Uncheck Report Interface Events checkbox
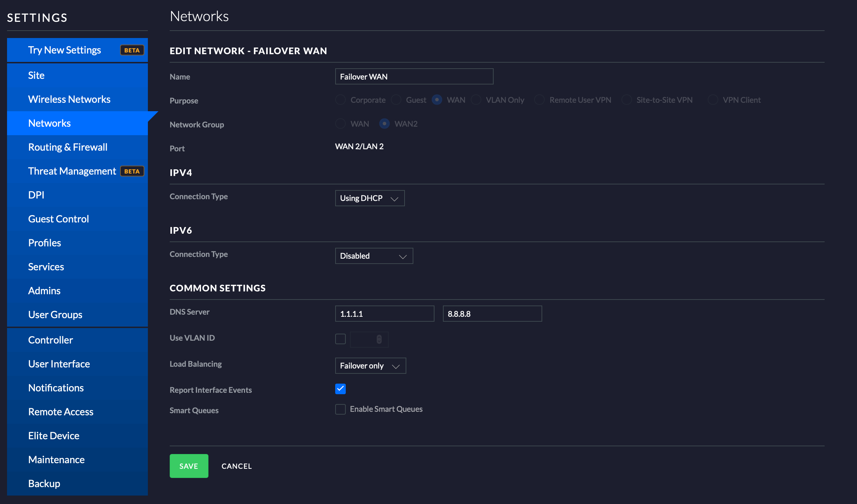This screenshot has height=504, width=857. click(340, 389)
